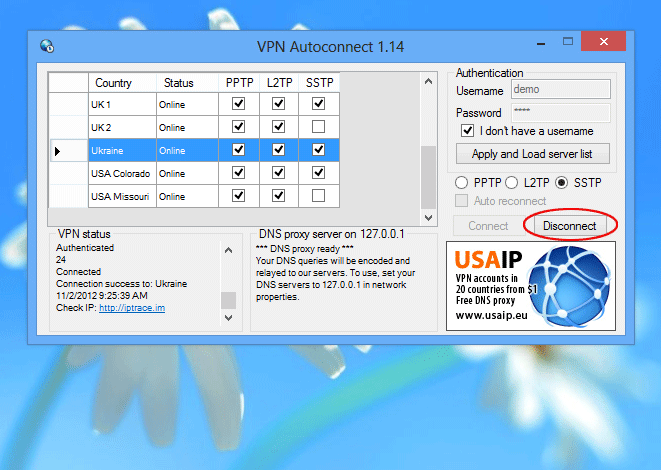This screenshot has height=470, width=661.
Task: Toggle L2TP checkbox for UK 2
Action: 279,126
